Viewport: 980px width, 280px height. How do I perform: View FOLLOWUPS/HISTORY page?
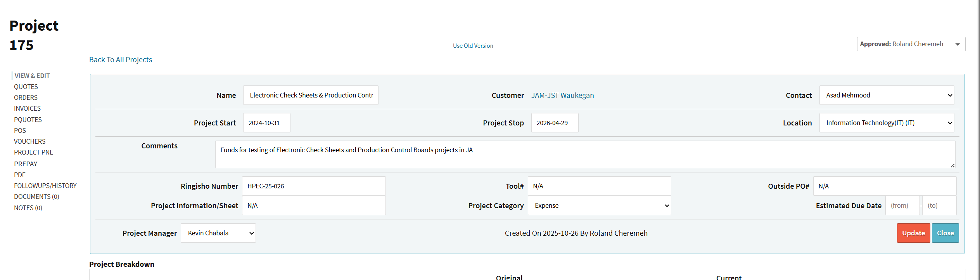click(x=45, y=186)
